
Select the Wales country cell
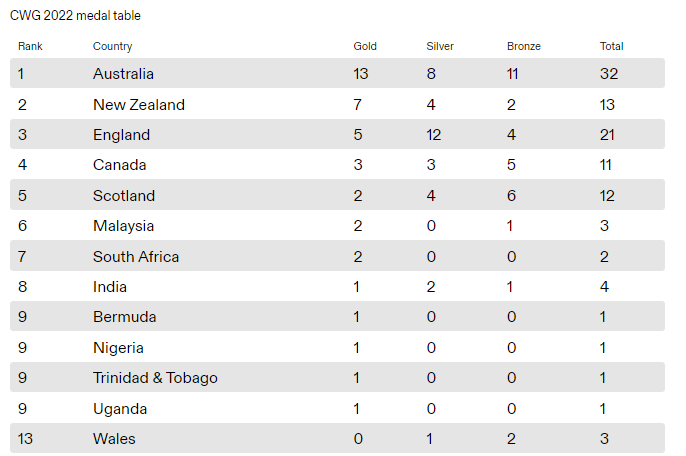[x=114, y=438]
